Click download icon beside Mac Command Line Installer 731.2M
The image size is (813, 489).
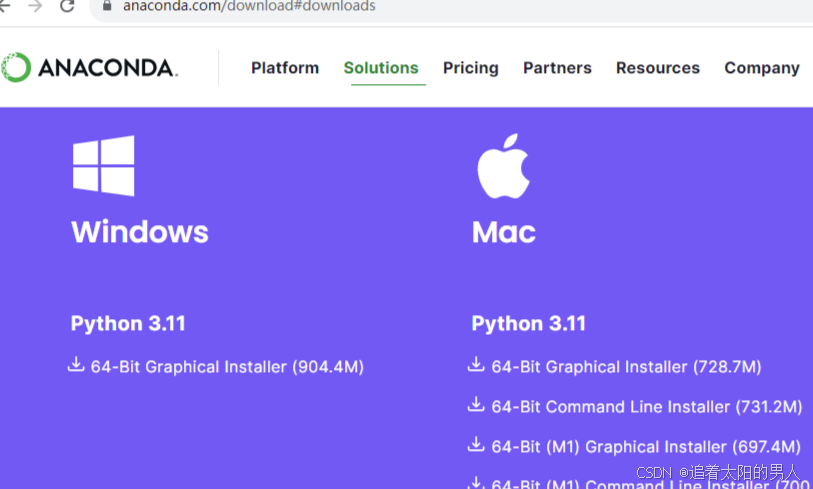click(476, 404)
